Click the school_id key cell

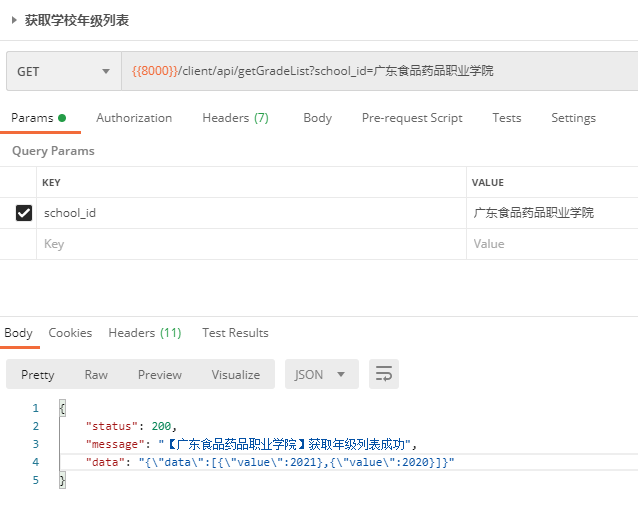[251, 213]
